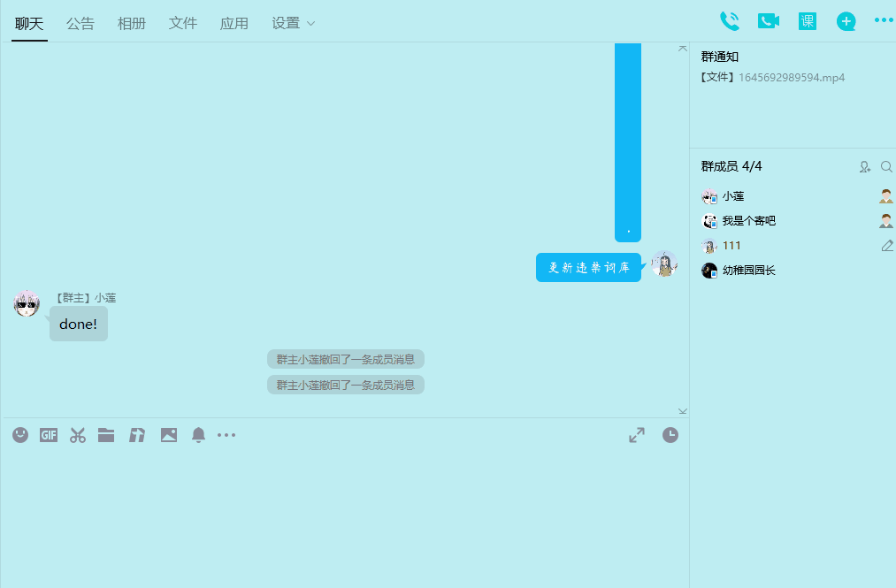Click the plus chat bubble icon

[x=846, y=22]
